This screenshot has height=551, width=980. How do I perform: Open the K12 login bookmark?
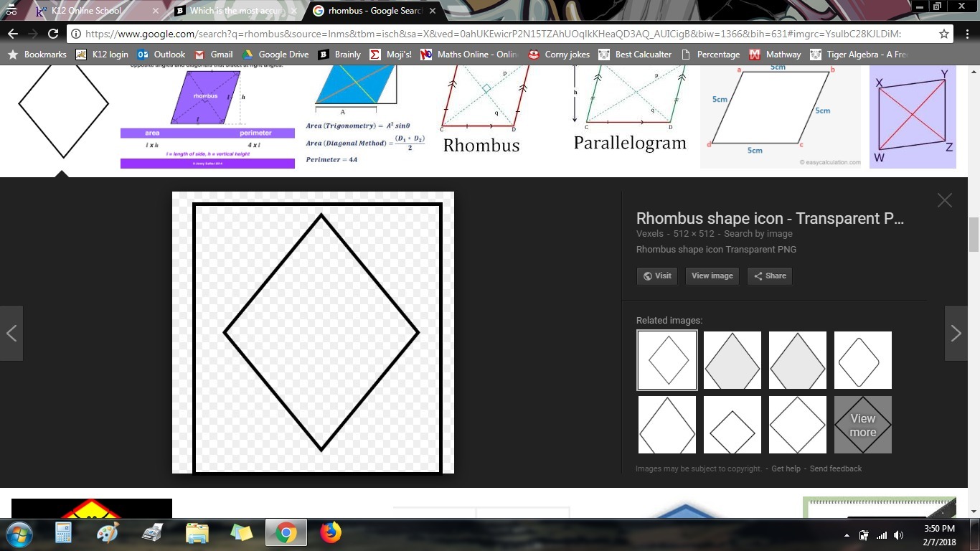102,55
